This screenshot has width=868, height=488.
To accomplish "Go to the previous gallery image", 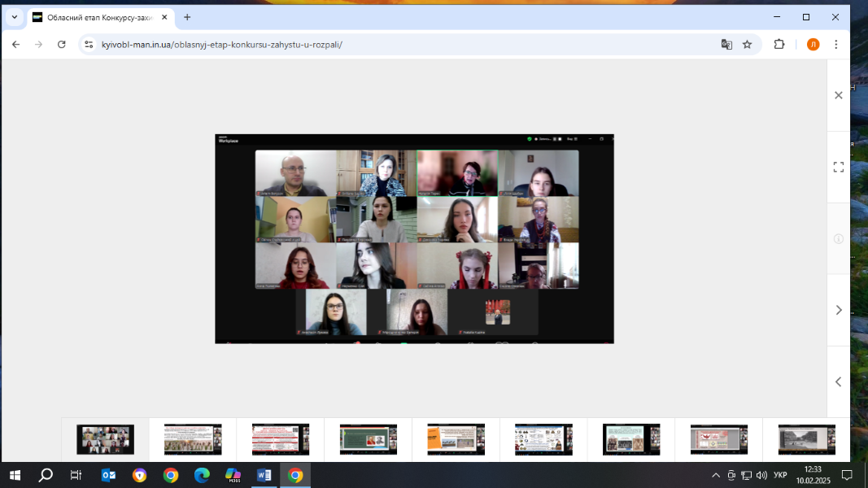I will click(x=838, y=381).
